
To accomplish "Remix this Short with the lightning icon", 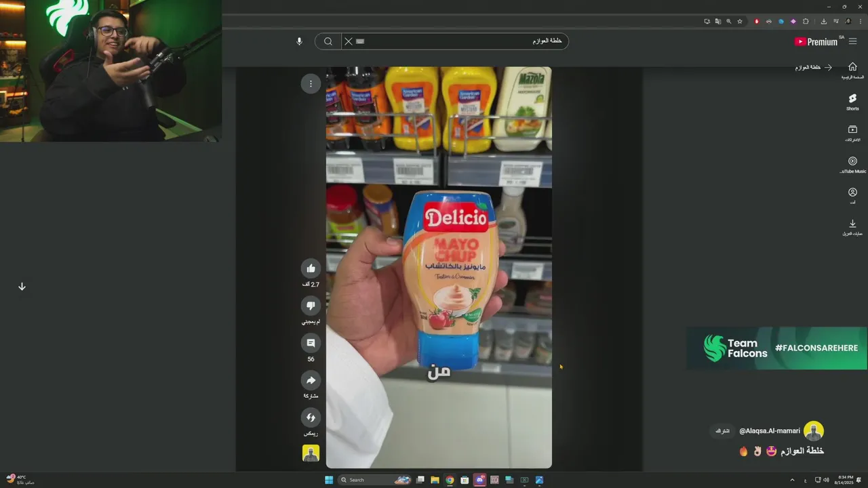I will (x=311, y=418).
